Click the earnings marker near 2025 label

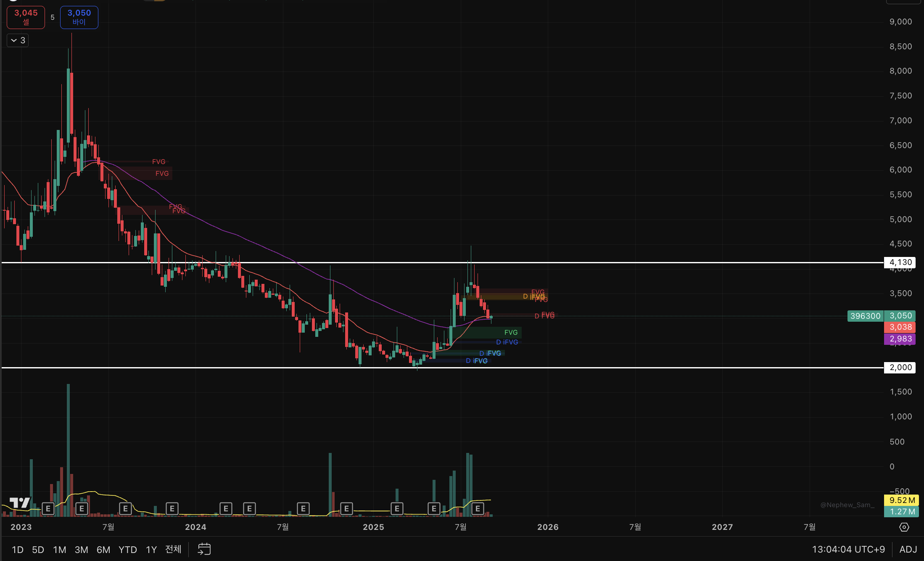(x=396, y=508)
